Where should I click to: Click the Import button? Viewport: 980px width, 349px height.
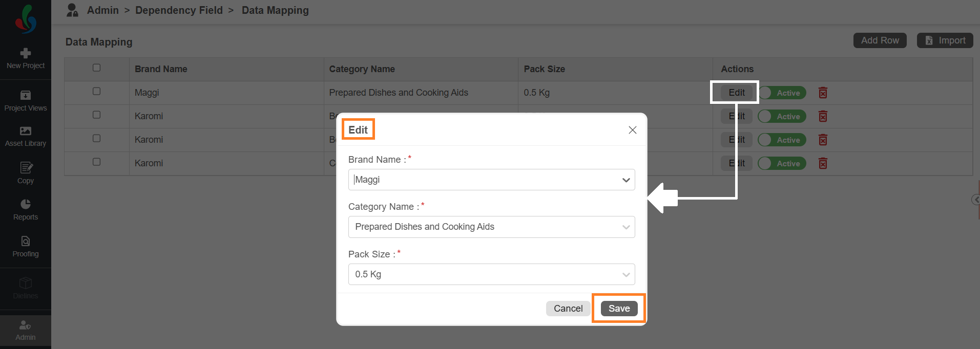[945, 40]
